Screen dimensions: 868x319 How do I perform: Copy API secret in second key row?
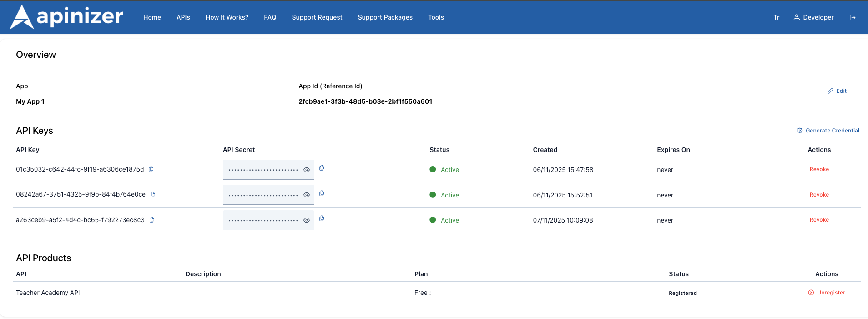click(x=322, y=193)
